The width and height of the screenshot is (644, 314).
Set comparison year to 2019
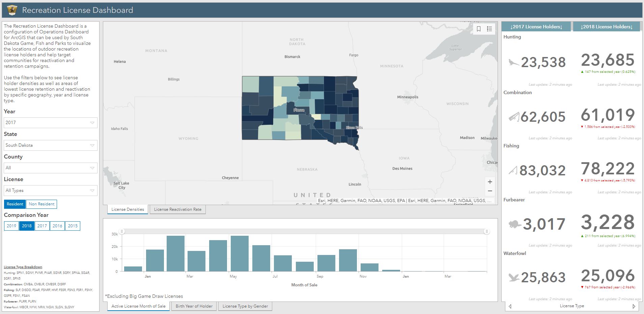[x=11, y=226]
